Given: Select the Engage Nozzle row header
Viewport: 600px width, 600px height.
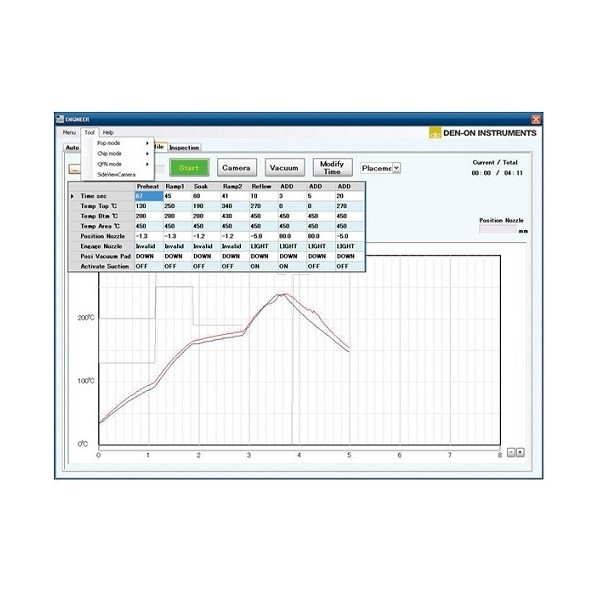Looking at the screenshot, I should pos(102,246).
